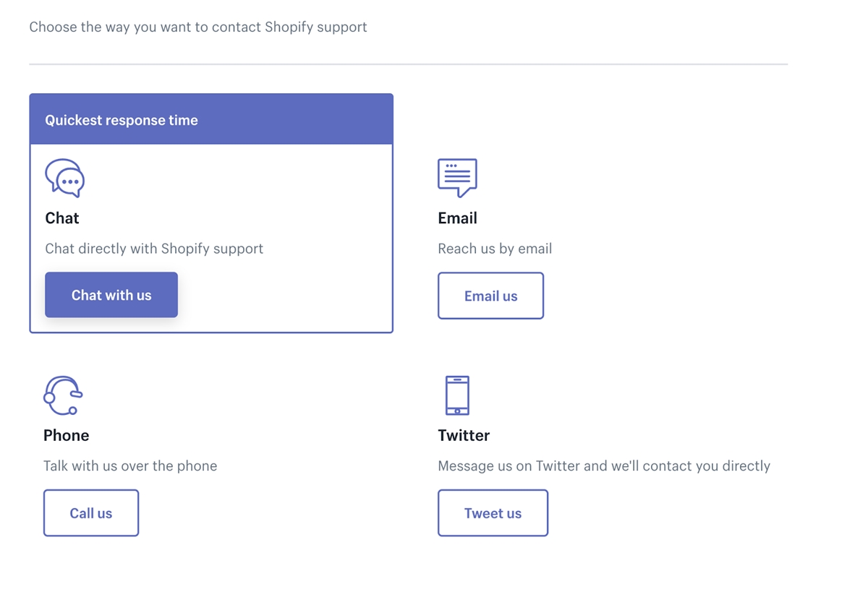The height and width of the screenshot is (592, 868).
Task: Click the Phone heading
Action: [x=67, y=435]
